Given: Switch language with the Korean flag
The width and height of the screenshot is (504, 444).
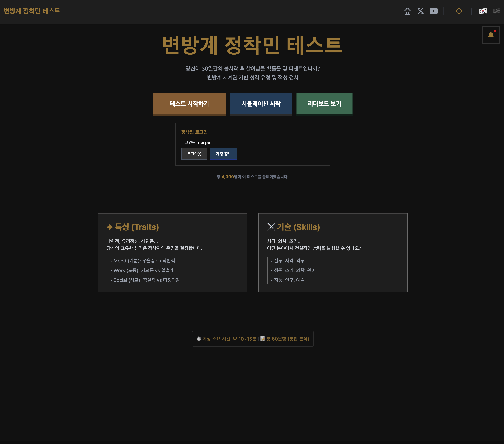Looking at the screenshot, I should pyautogui.click(x=483, y=11).
